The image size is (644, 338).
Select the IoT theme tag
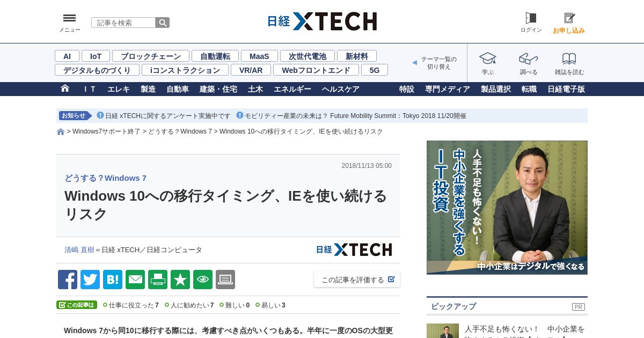point(96,56)
